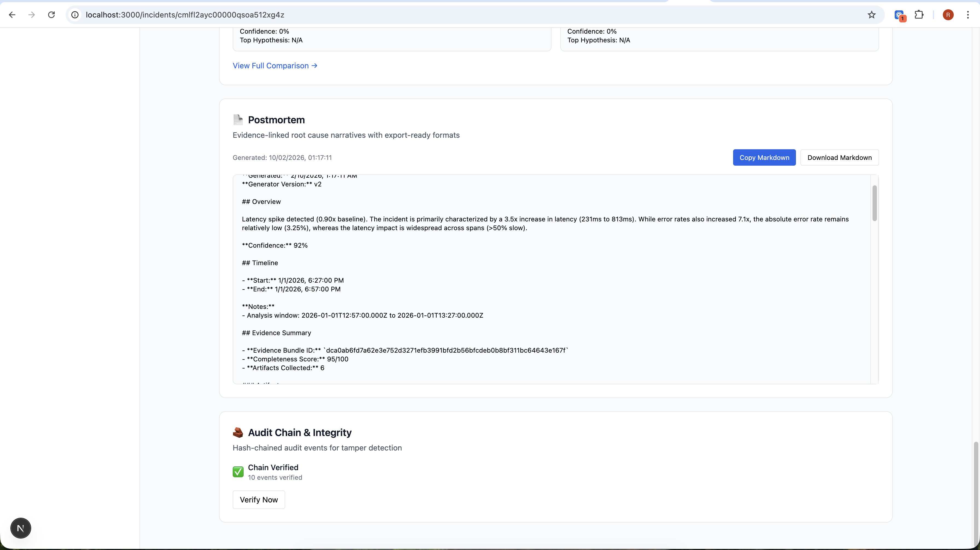Viewport: 980px width, 550px height.
Task: Open the red profile avatar
Action: 948,15
